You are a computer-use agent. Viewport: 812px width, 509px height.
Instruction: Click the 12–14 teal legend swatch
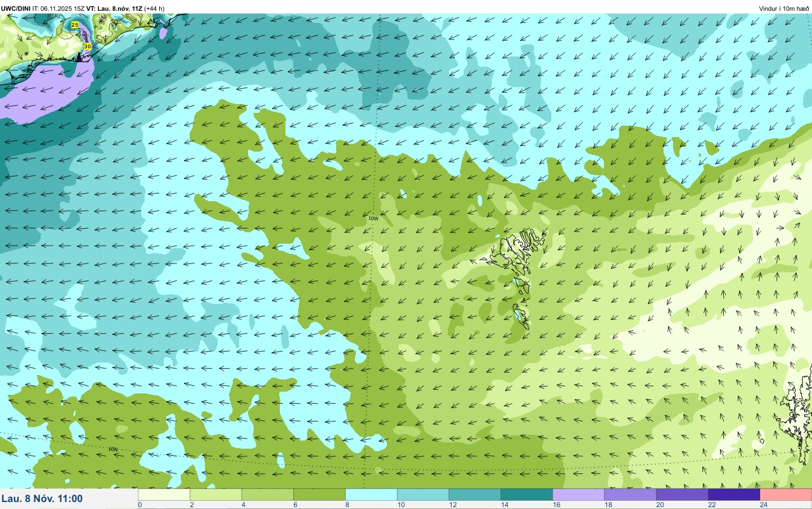tap(475, 494)
